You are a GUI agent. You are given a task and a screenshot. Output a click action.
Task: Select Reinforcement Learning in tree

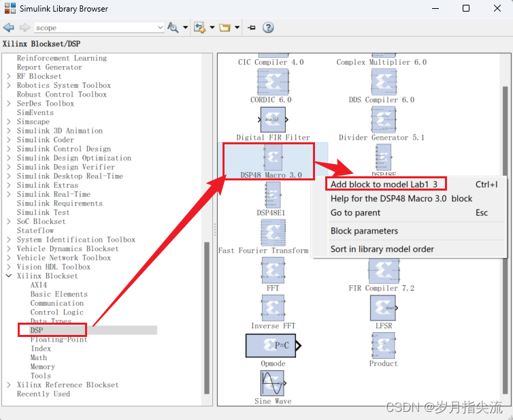[x=62, y=59]
